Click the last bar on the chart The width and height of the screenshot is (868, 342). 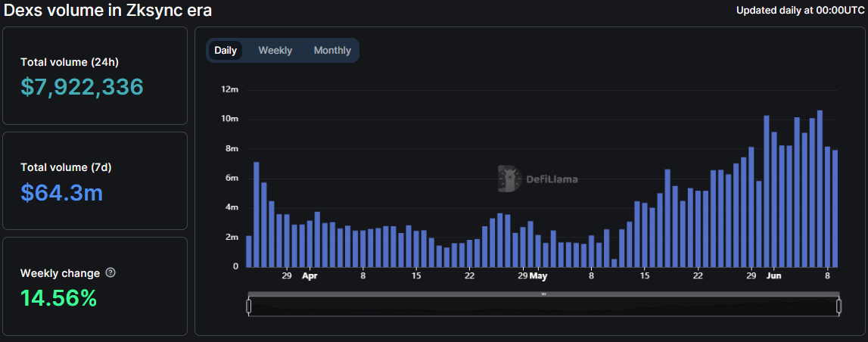(835, 209)
